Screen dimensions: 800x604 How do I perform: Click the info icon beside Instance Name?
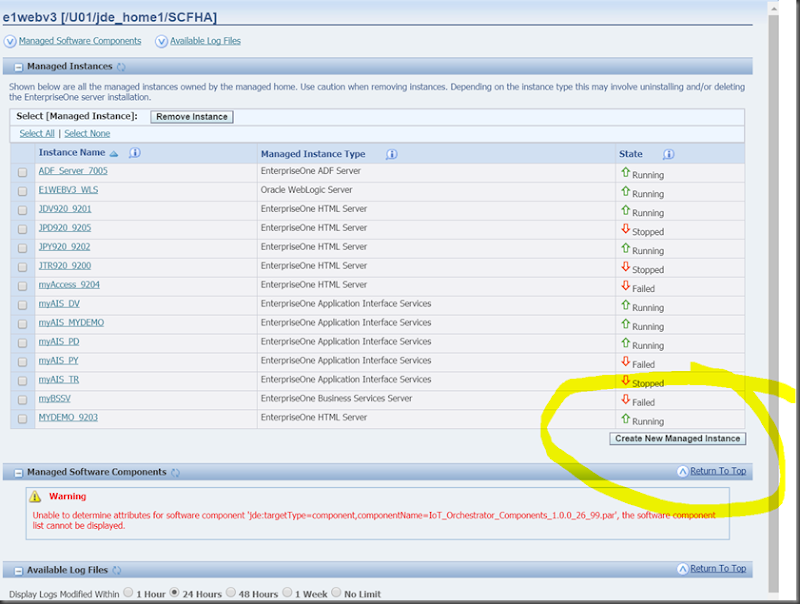pyautogui.click(x=135, y=153)
